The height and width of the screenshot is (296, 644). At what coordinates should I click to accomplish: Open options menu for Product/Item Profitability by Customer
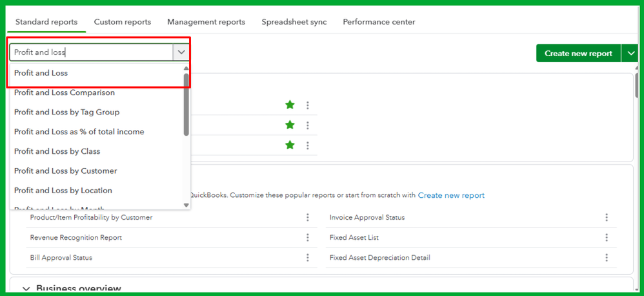pyautogui.click(x=308, y=218)
